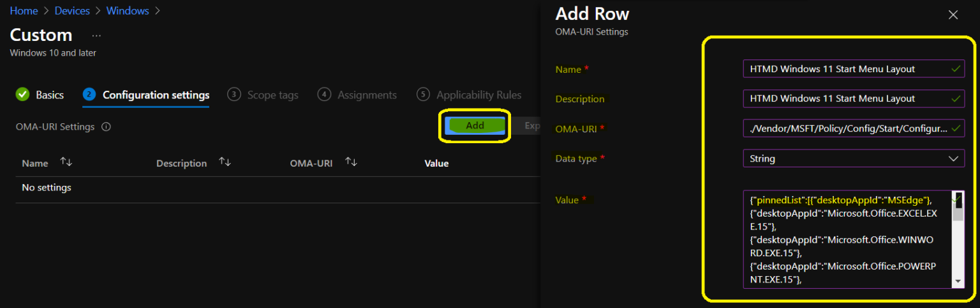980x308 pixels.
Task: Switch to the Configuration settings tab
Action: 156,95
